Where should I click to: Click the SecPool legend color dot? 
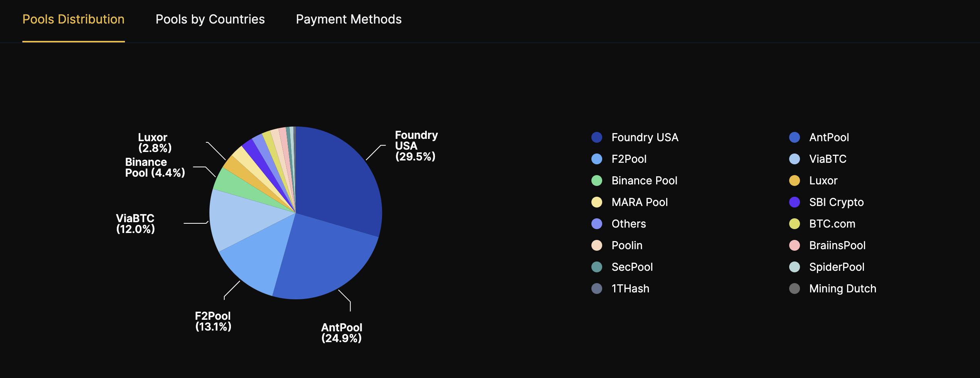[597, 267]
